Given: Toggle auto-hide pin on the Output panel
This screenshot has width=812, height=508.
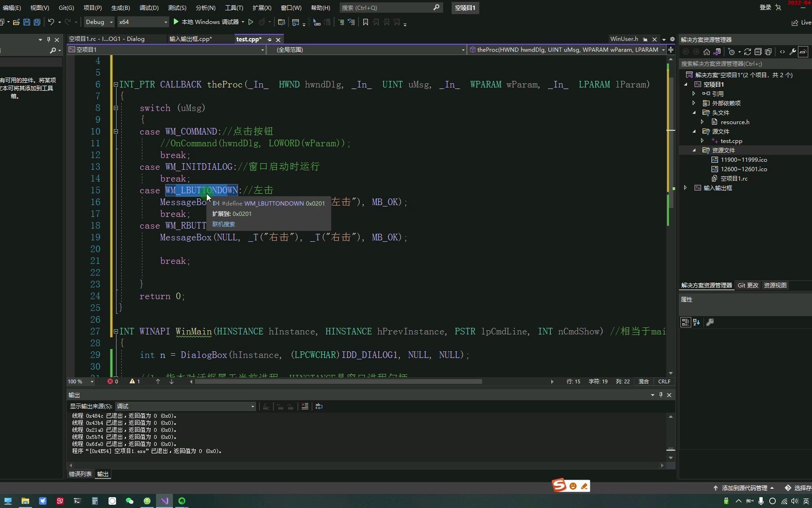Looking at the screenshot, I should [661, 395].
